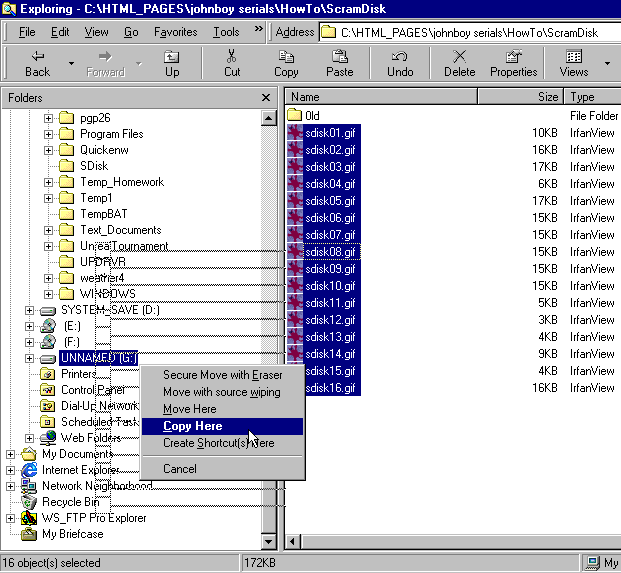Open the Favorites menu
621x573 pixels.
[175, 32]
